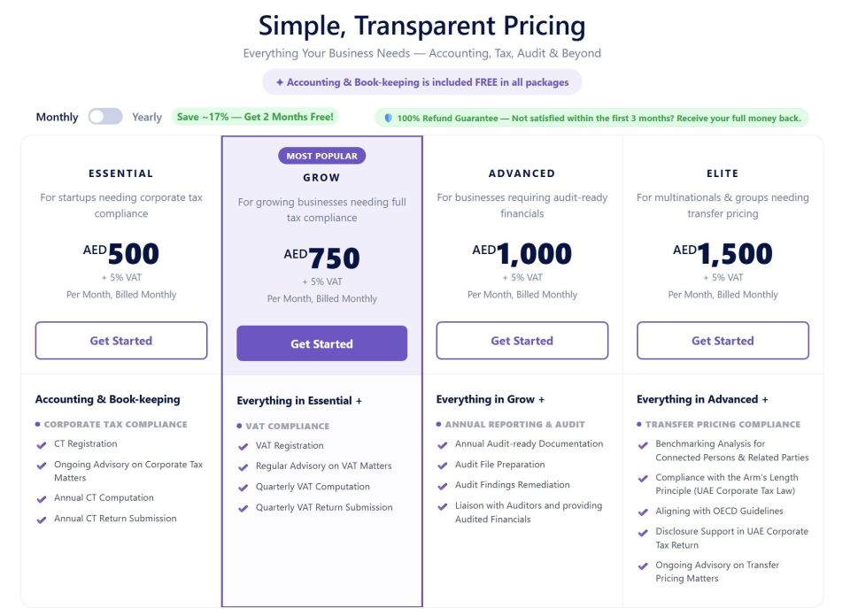The width and height of the screenshot is (850, 616).
Task: Click checkmark next to Audit File Preparation
Action: [x=443, y=465]
